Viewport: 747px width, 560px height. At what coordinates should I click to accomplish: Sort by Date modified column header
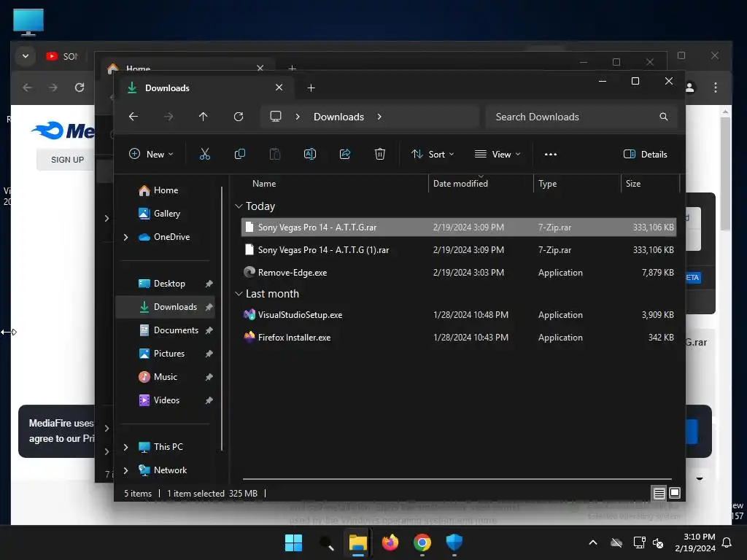coord(460,183)
